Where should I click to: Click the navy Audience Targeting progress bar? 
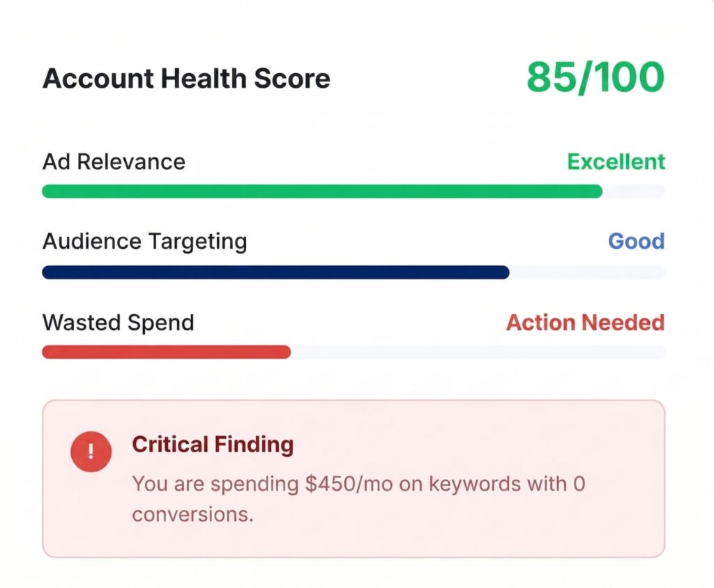coord(275,272)
